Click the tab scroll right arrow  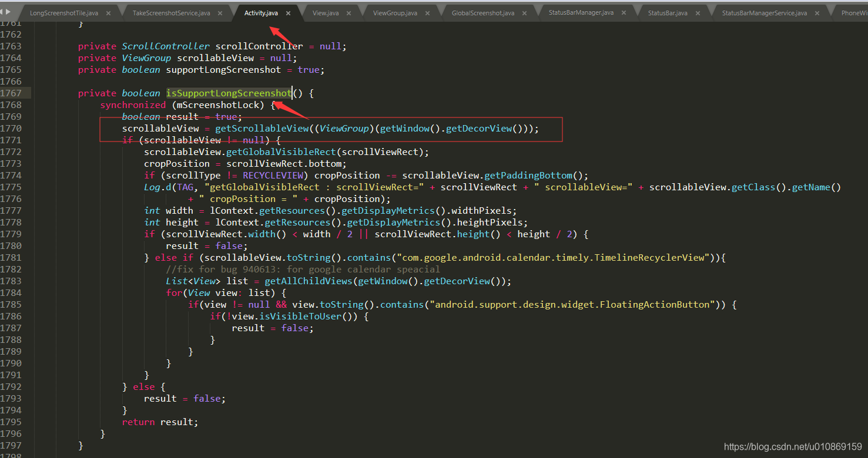click(x=8, y=12)
